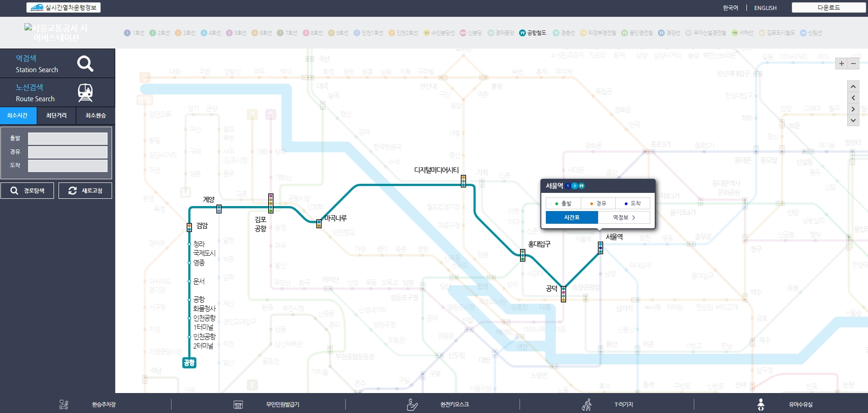
Task: Click the 출발 departure input field
Action: click(x=68, y=138)
